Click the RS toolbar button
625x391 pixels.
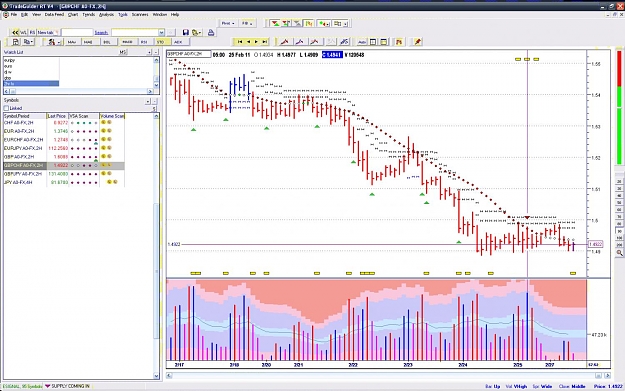[x=32, y=32]
